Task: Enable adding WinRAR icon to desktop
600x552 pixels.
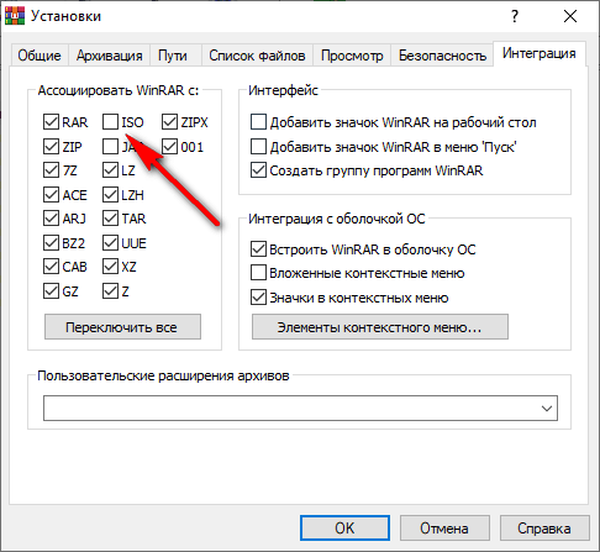Action: point(259,123)
